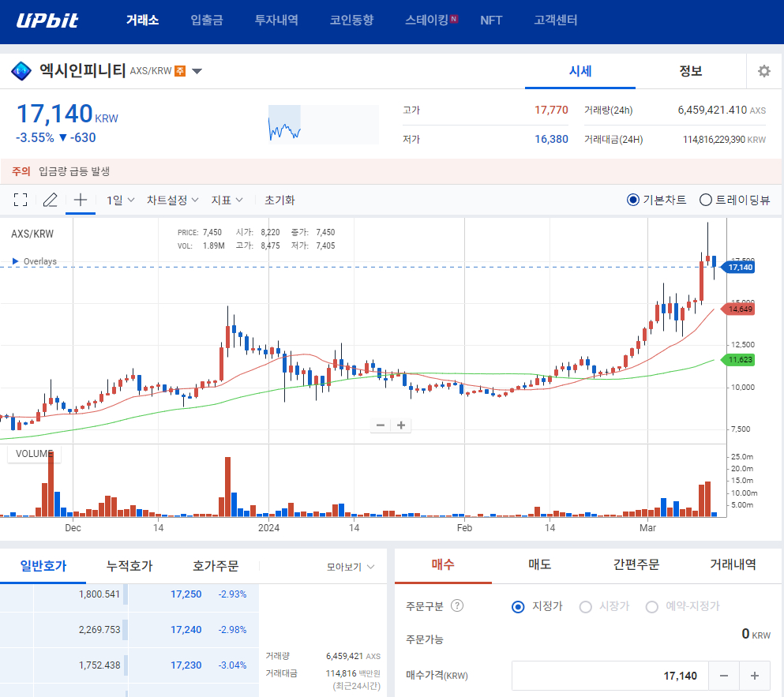The image size is (784, 697).
Task: Click 고가 value 17,770
Action: (x=551, y=110)
